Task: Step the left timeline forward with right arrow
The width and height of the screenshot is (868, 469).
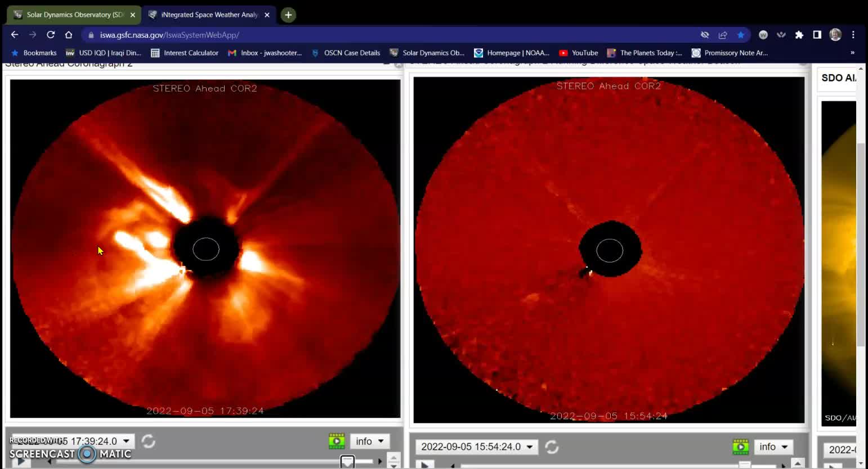Action: [x=380, y=461]
